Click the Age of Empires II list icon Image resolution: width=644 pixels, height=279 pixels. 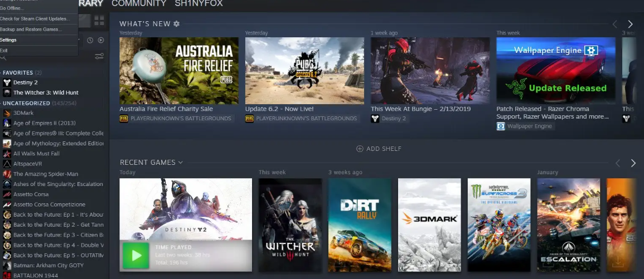click(7, 123)
